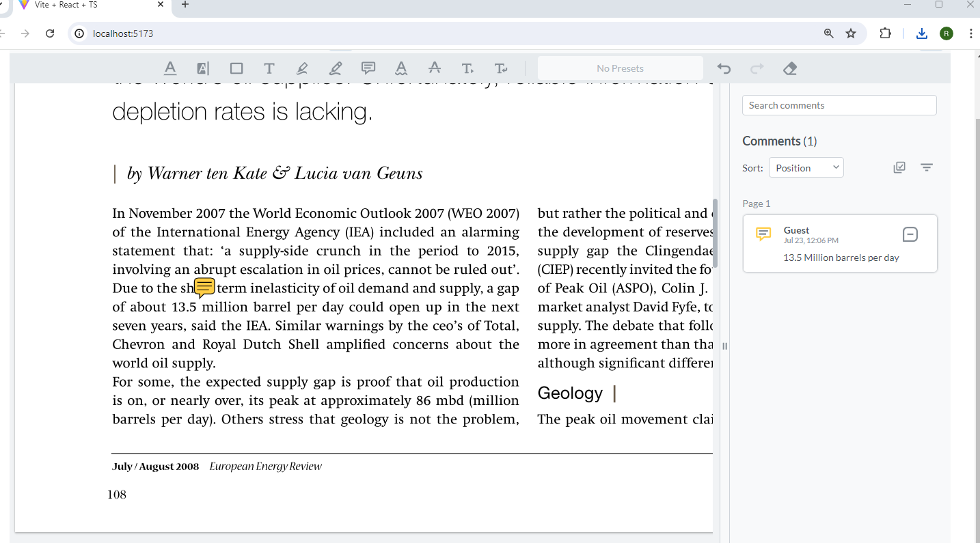Select the Strikeout text tool
The height and width of the screenshot is (543, 980).
(435, 68)
